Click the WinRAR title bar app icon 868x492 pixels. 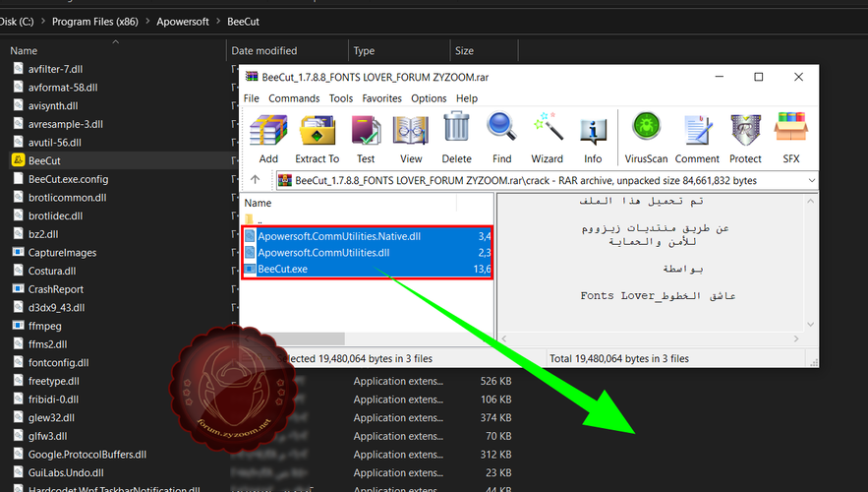coord(252,77)
